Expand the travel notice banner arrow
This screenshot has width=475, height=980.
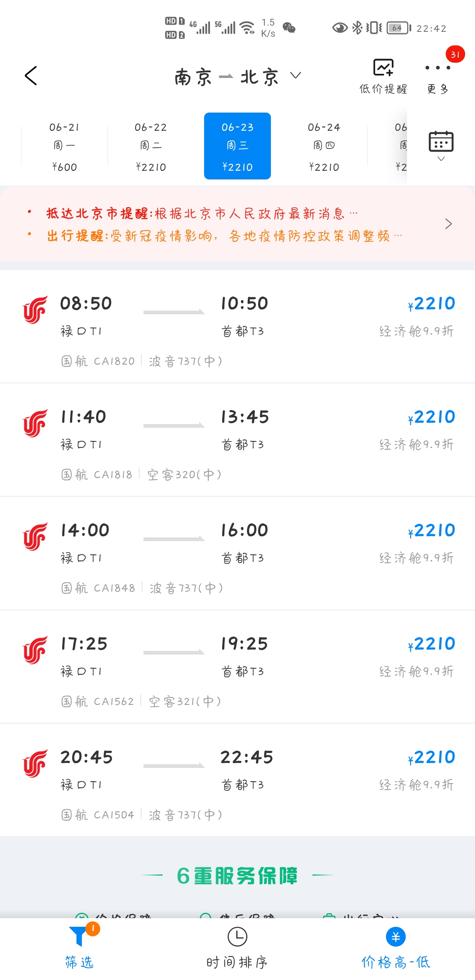[449, 224]
